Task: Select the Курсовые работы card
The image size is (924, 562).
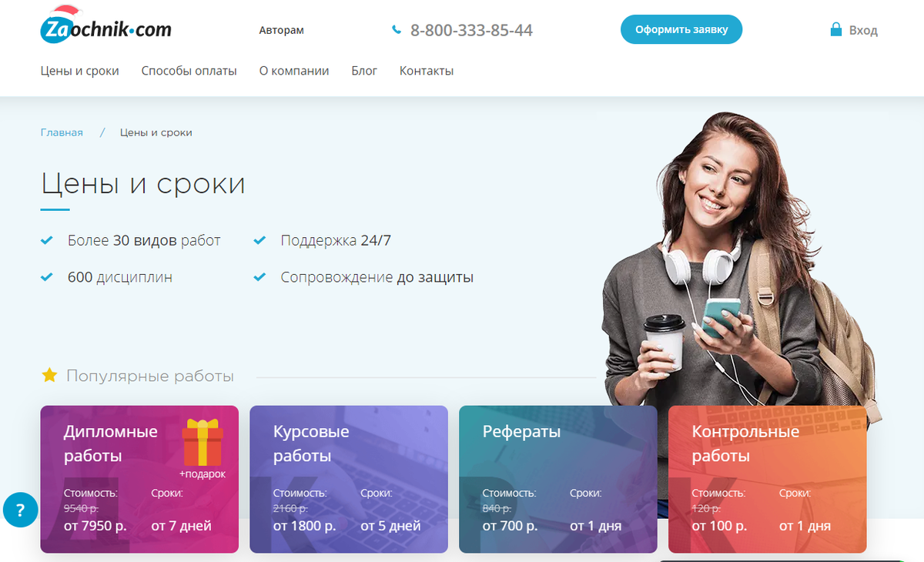Action: [349, 479]
